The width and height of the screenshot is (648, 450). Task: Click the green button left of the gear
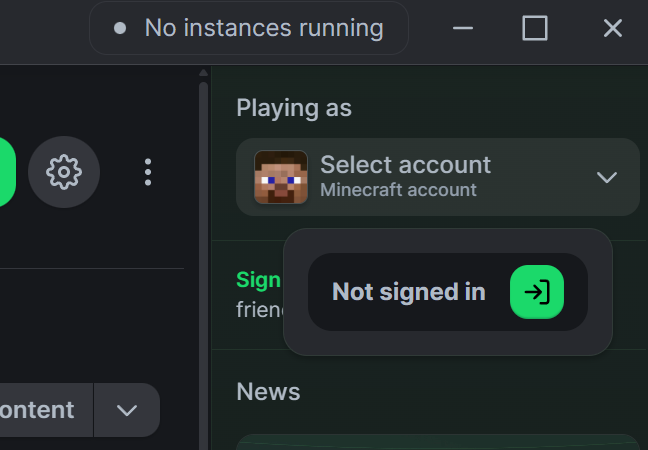5,172
